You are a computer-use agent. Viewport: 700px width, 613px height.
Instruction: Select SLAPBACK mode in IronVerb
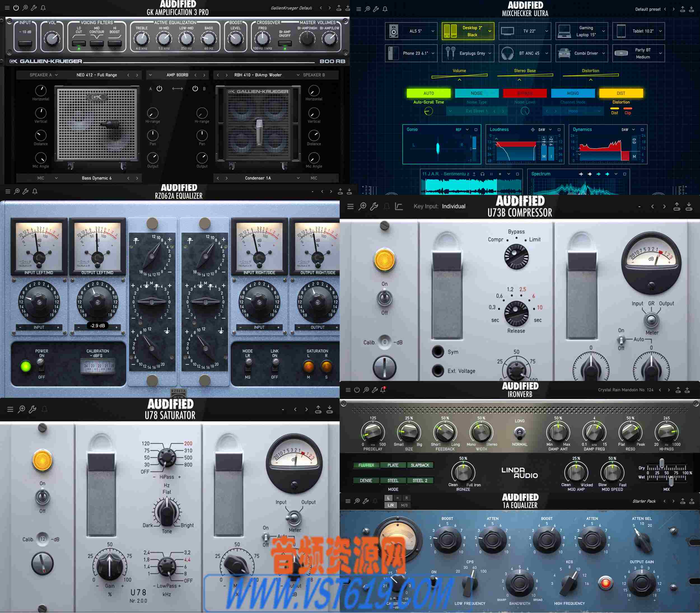[x=420, y=465]
